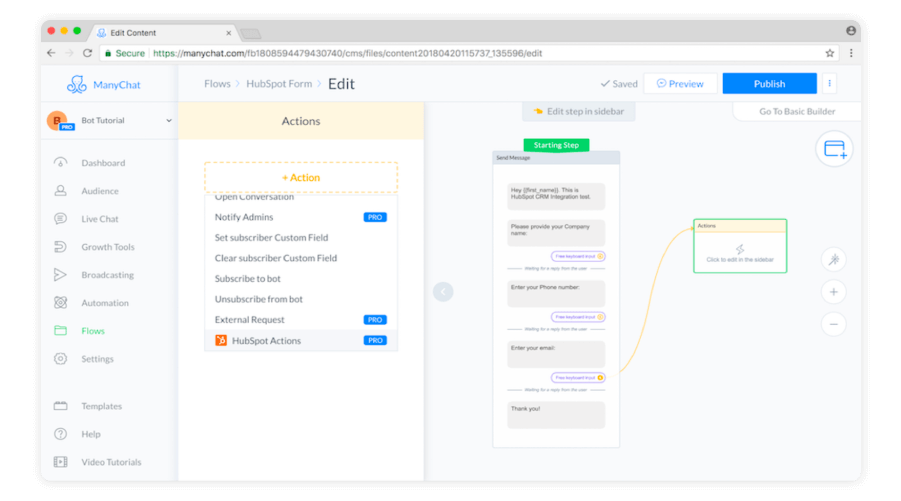Click the Edit Content browser tab
This screenshot has width=901, height=501.
[164, 33]
